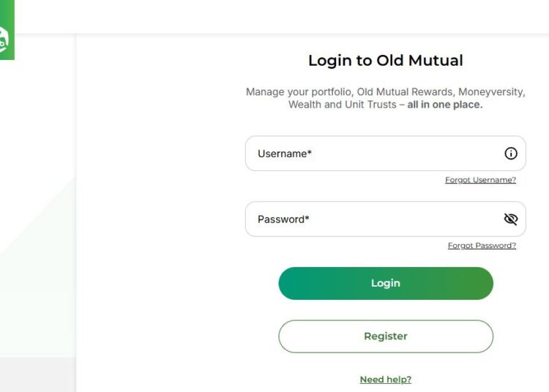Click the 'Login to Old Mutual' heading
The width and height of the screenshot is (549, 392).
pos(386,61)
